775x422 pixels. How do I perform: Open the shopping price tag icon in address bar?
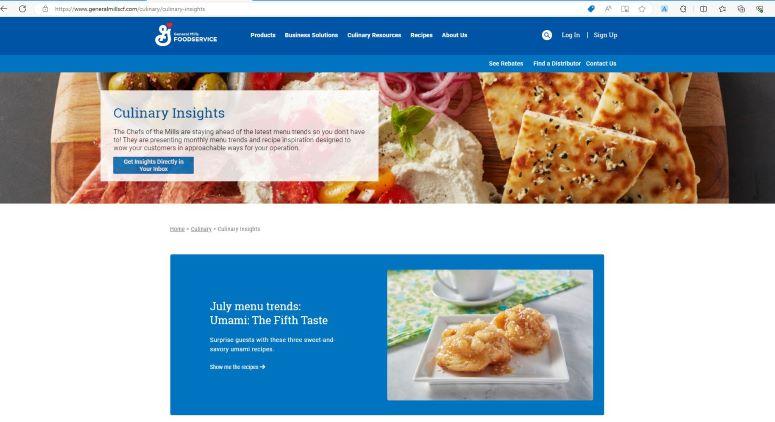coord(591,9)
